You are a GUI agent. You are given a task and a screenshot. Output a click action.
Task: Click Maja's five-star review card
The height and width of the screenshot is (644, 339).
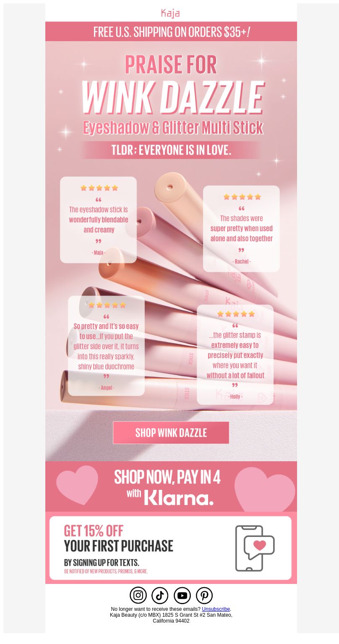tap(98, 220)
